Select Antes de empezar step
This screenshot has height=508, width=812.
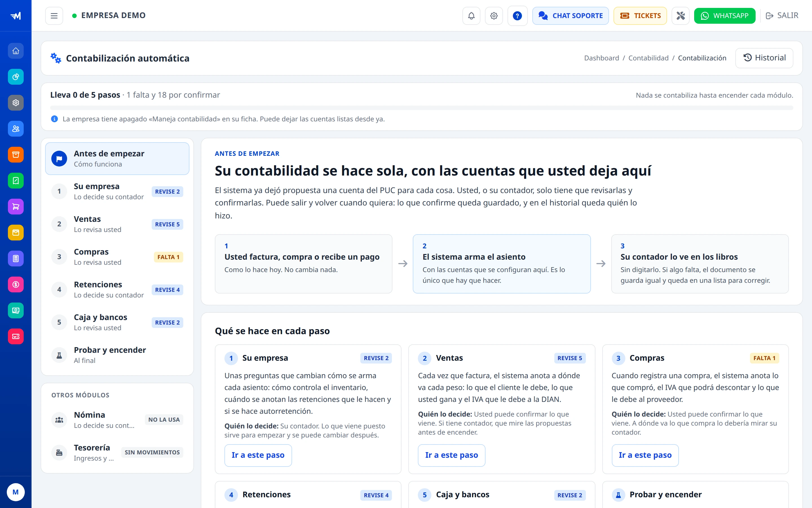[117, 159]
